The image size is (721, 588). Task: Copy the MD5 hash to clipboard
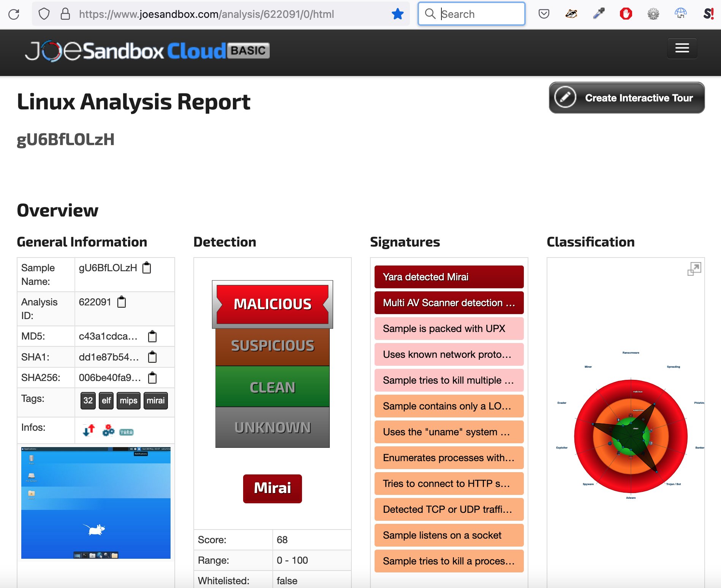152,336
